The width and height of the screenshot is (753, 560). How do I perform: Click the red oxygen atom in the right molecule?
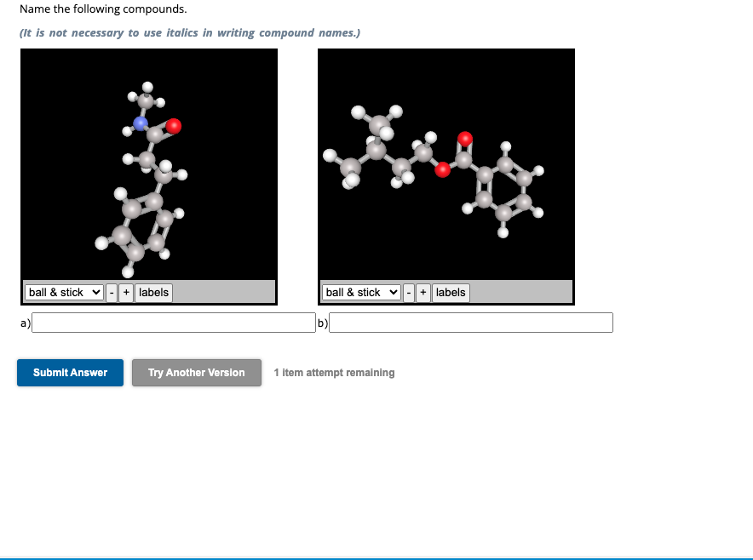466,139
